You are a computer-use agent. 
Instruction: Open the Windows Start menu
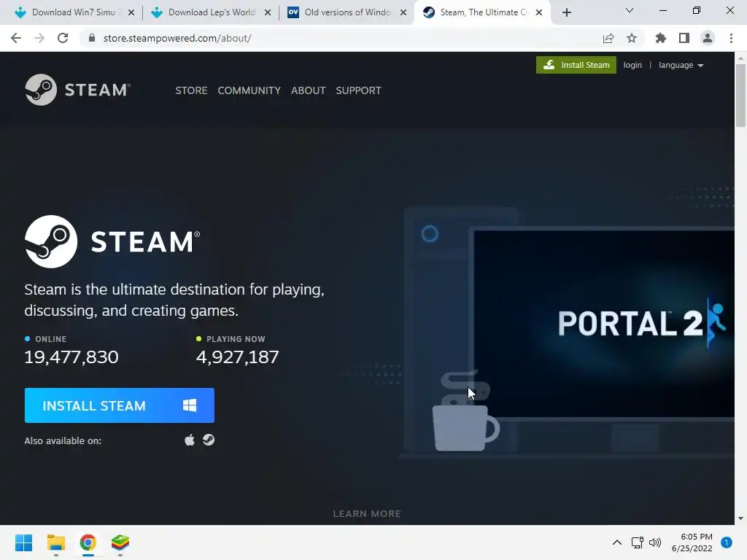[x=24, y=542]
